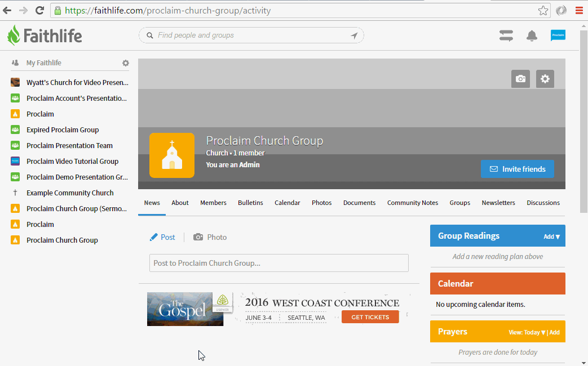588x366 pixels.
Task: Click the icon beside Proclaim Video Tutorial Group
Action: [x=15, y=161]
